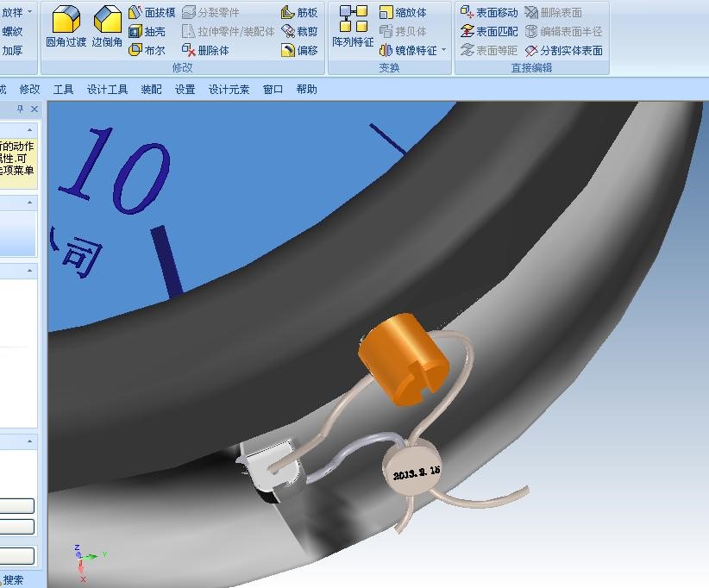The image size is (709, 588).
Task: Apply the 镜像特征 mirror feature
Action: [408, 50]
